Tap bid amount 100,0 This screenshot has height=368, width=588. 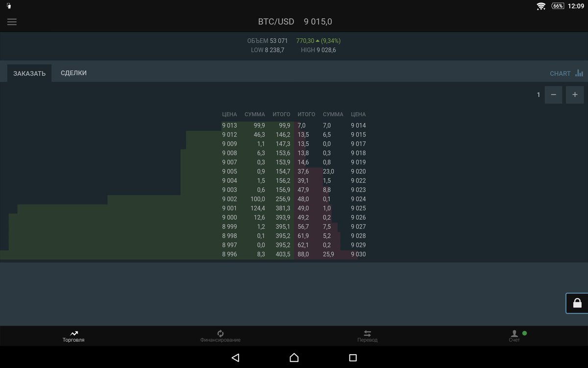(257, 199)
